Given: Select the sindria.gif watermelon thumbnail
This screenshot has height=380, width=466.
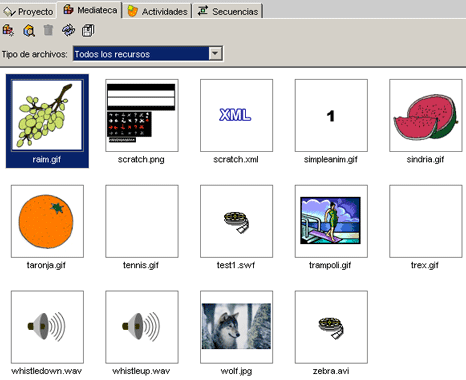Looking at the screenshot, I should coord(426,115).
